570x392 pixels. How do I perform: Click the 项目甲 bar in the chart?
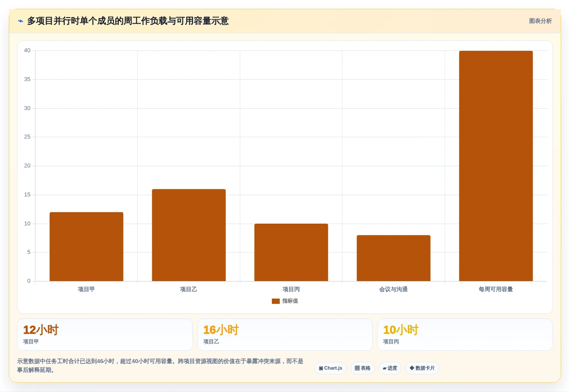coord(86,246)
